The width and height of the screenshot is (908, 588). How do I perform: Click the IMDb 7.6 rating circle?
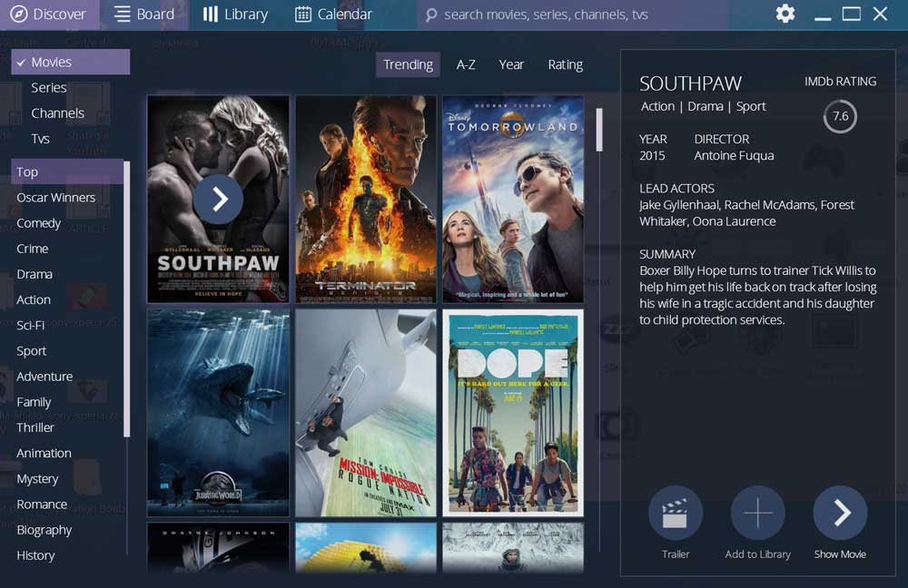pos(840,116)
